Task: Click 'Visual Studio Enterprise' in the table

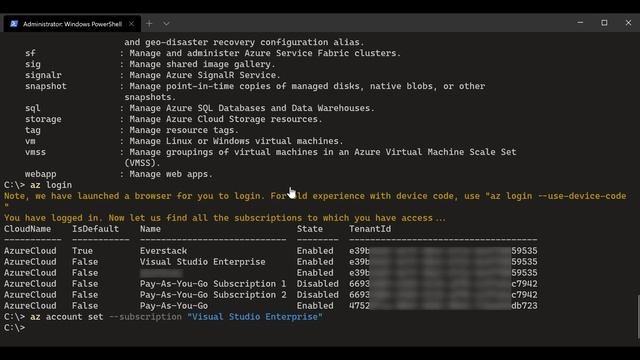Action: pos(202,262)
